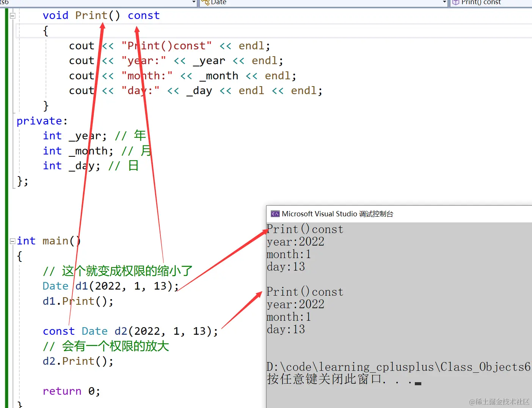Click the first 'month:1' console output line

coord(289,254)
